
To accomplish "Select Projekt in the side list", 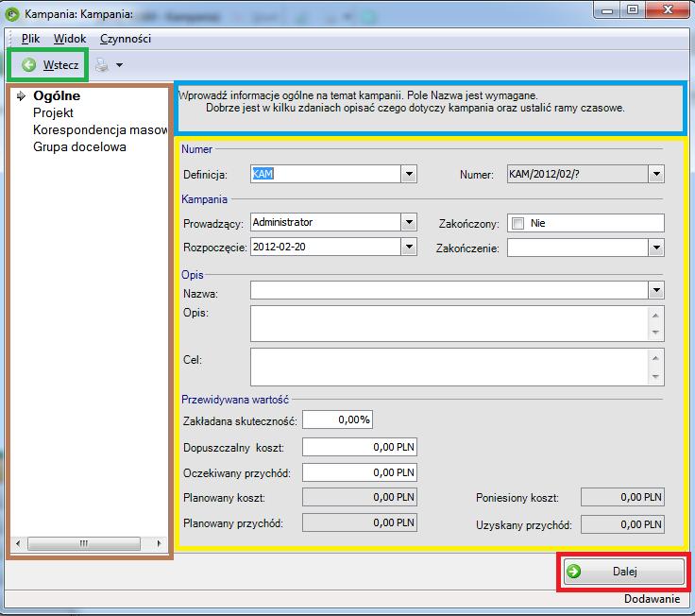I will pyautogui.click(x=53, y=112).
